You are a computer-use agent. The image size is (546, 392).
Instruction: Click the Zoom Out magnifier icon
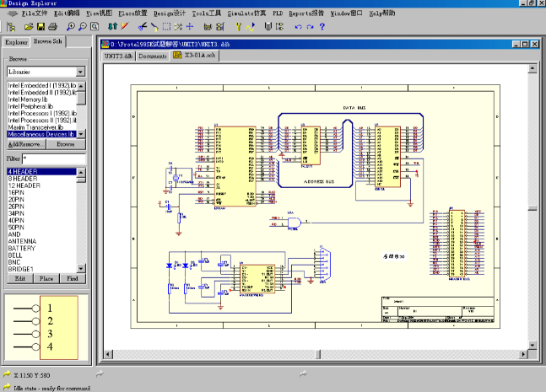point(83,27)
